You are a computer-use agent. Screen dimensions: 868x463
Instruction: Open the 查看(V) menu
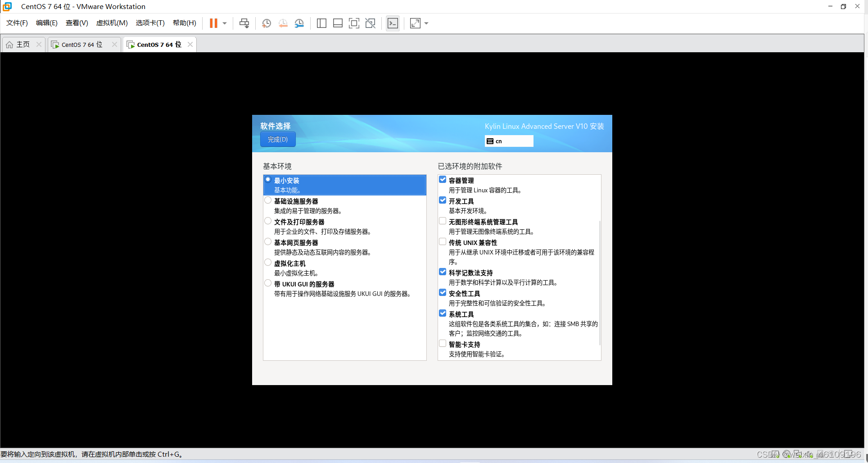point(77,23)
